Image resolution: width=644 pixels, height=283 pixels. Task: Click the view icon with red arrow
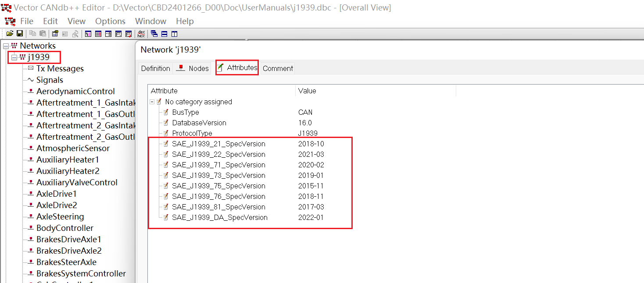pos(129,34)
